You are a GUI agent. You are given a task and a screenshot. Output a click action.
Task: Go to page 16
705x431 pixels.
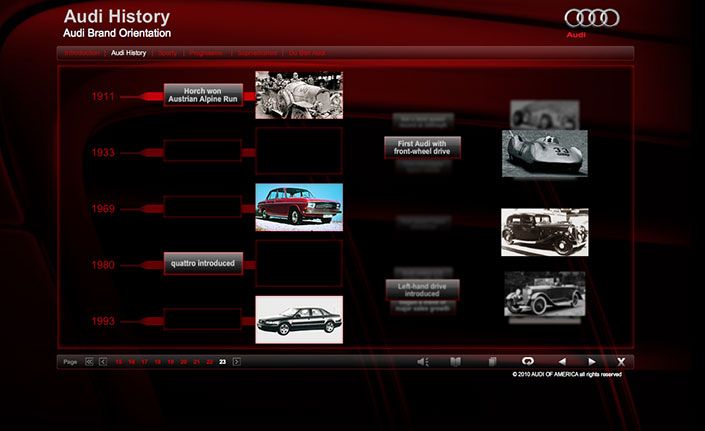(132, 362)
